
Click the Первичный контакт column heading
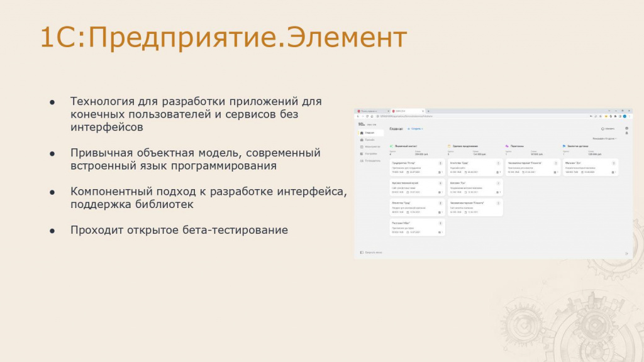(406, 146)
